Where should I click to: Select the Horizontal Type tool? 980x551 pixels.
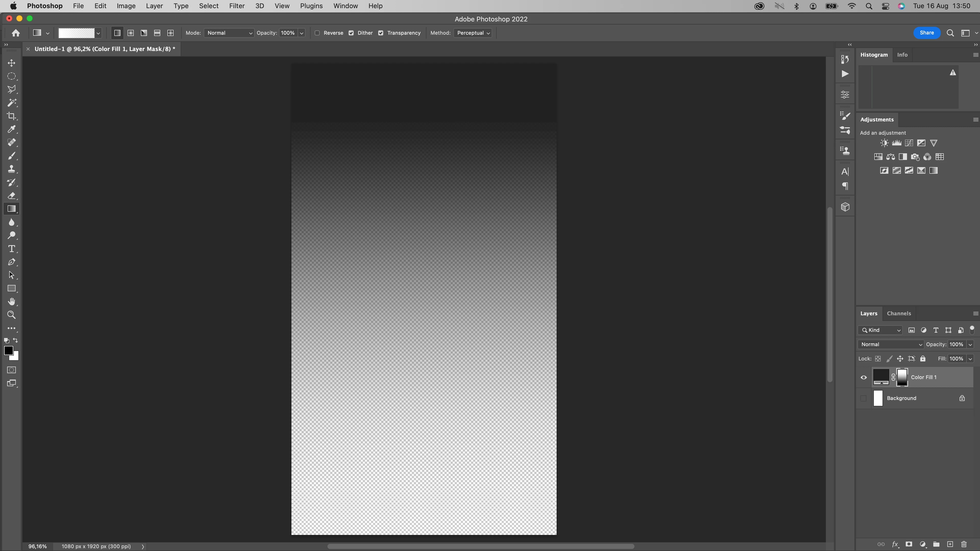point(11,249)
